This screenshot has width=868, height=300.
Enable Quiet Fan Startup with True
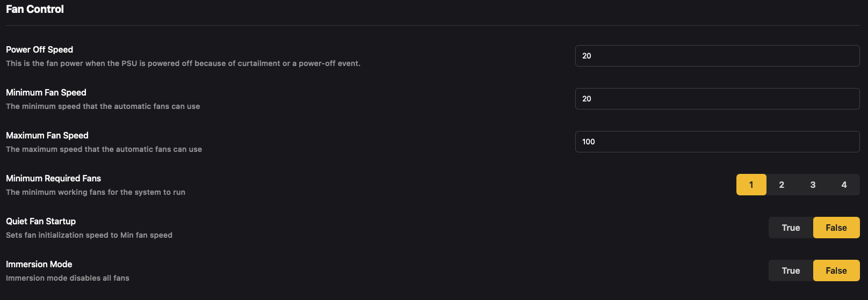pyautogui.click(x=791, y=228)
